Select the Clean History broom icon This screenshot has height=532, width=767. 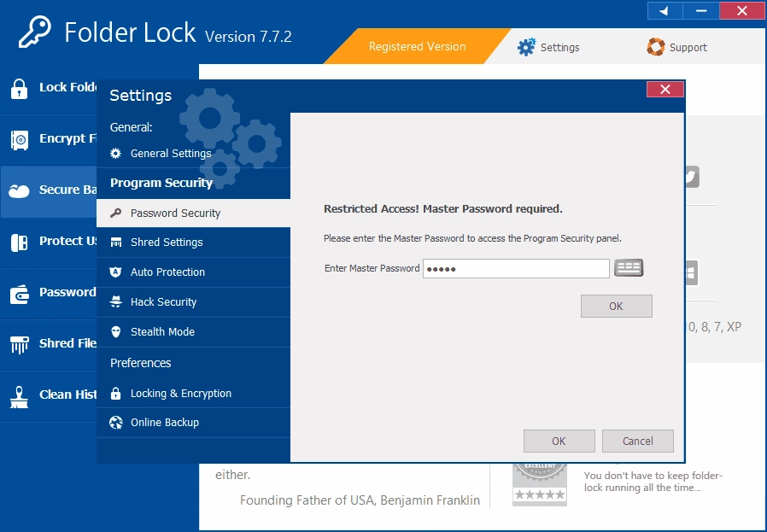click(x=19, y=397)
